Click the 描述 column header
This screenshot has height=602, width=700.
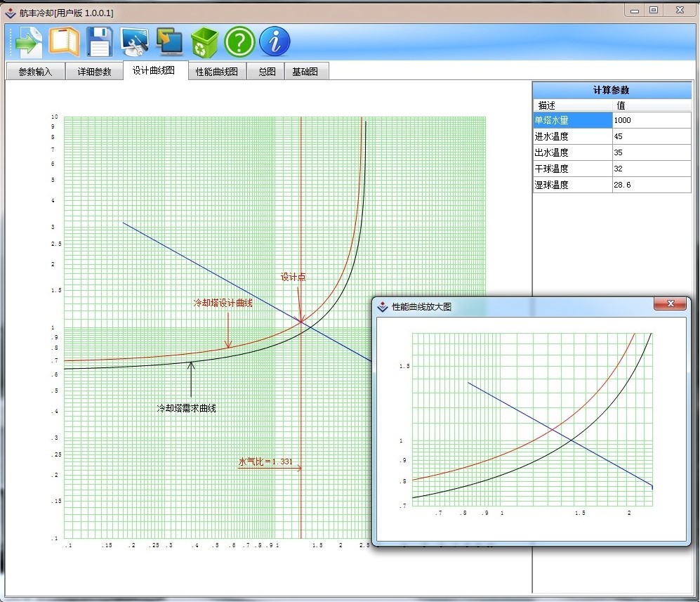pos(573,105)
